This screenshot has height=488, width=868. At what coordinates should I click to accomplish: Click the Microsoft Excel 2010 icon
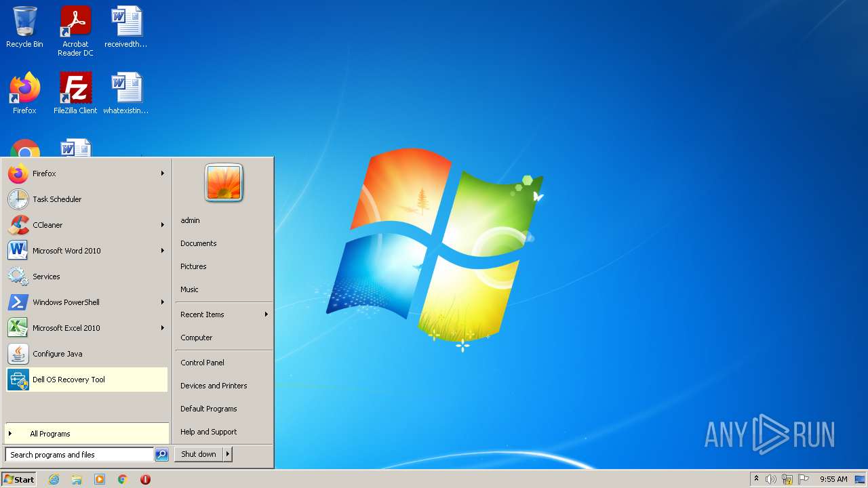pyautogui.click(x=18, y=328)
